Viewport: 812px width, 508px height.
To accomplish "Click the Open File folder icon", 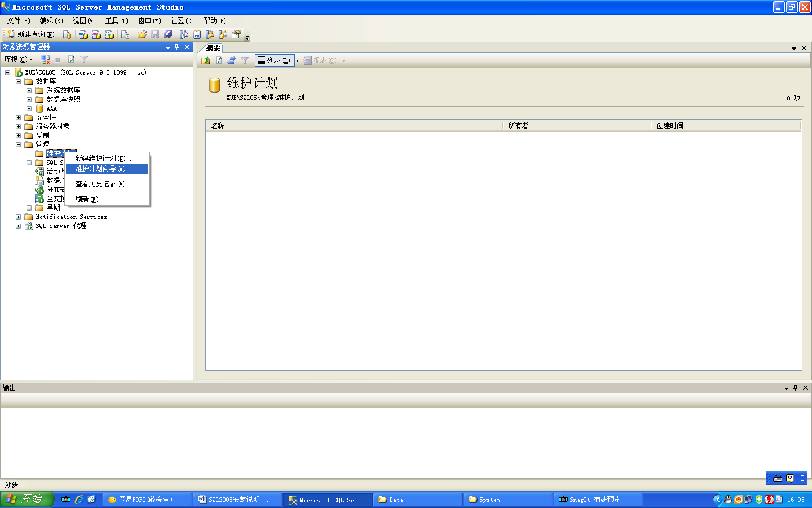I will 142,34.
